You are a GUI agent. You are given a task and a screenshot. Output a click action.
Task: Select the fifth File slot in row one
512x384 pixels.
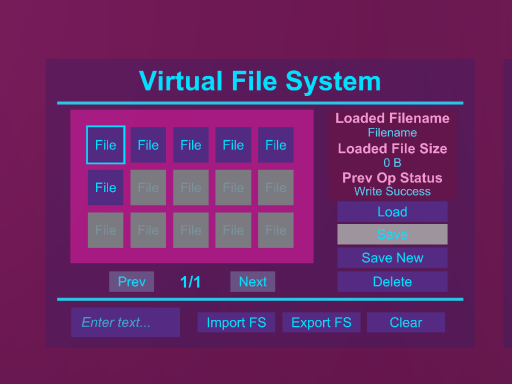click(276, 145)
